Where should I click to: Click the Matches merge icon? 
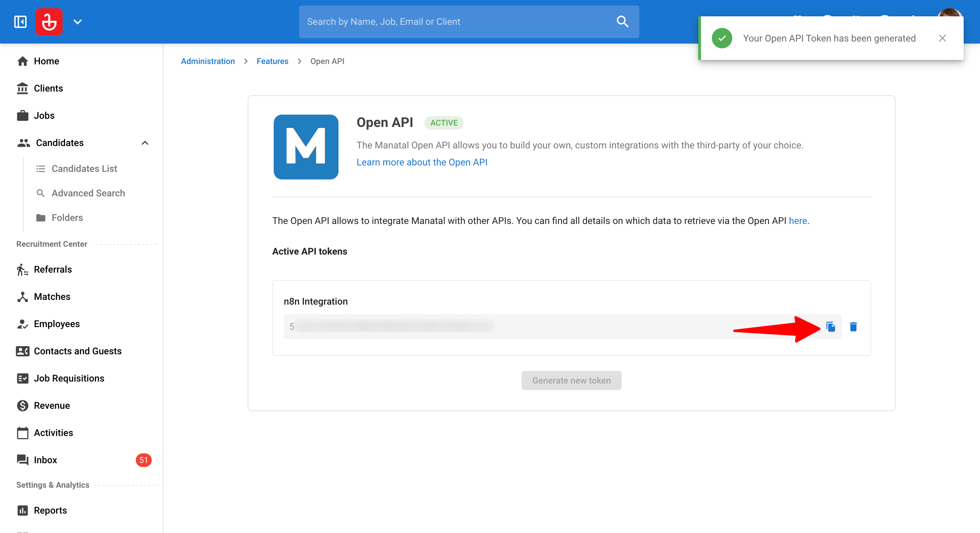coord(22,297)
